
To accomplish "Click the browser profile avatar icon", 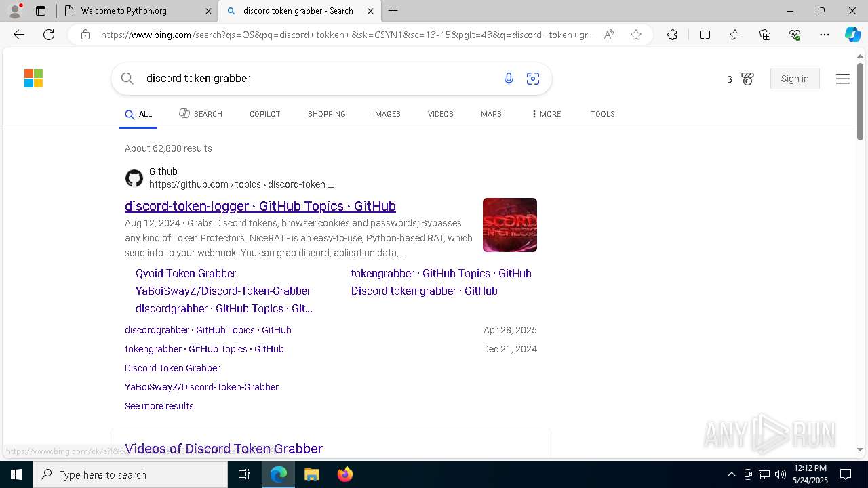I will [x=14, y=11].
